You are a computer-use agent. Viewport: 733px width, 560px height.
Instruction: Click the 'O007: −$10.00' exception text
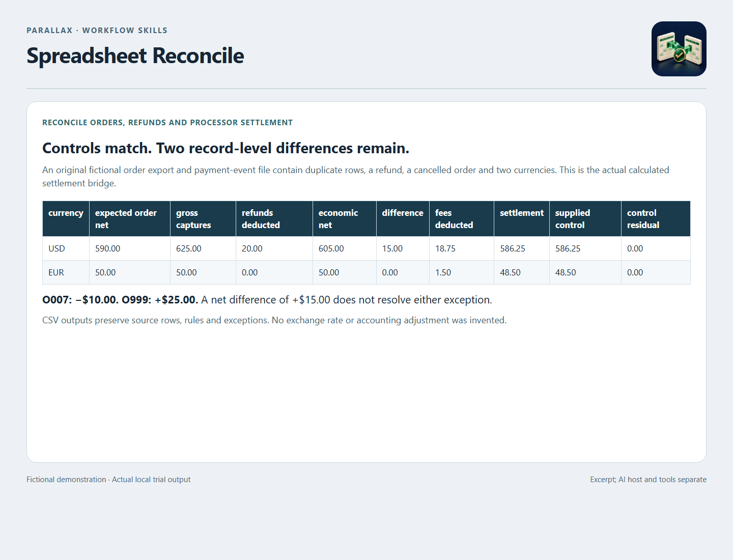(x=80, y=300)
